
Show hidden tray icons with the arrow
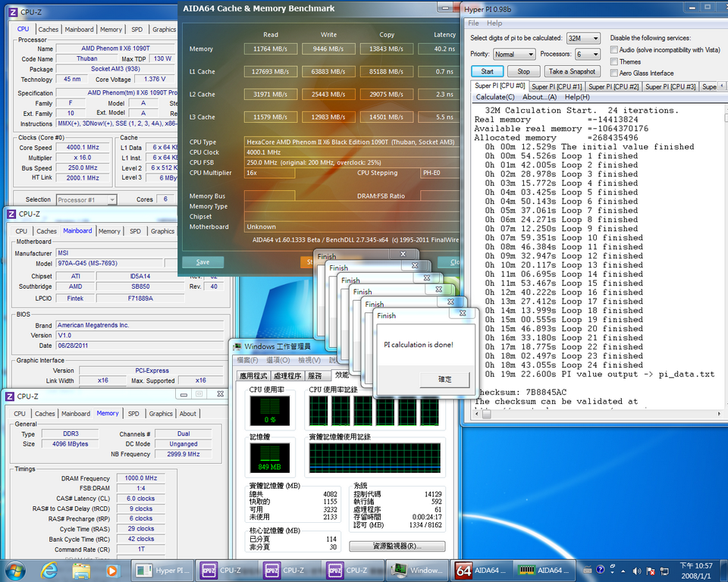pos(623,571)
